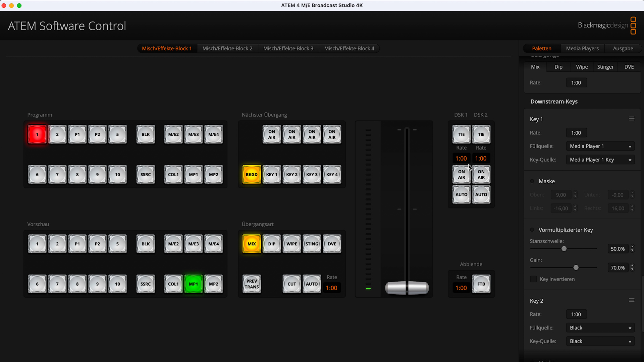This screenshot has height=362, width=644.
Task: Click FTB fade to black button
Action: [481, 284]
